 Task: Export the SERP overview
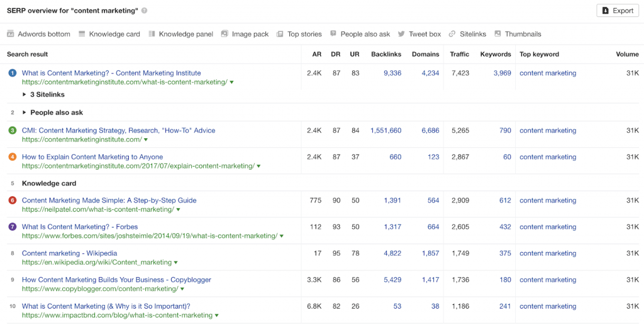tap(618, 11)
